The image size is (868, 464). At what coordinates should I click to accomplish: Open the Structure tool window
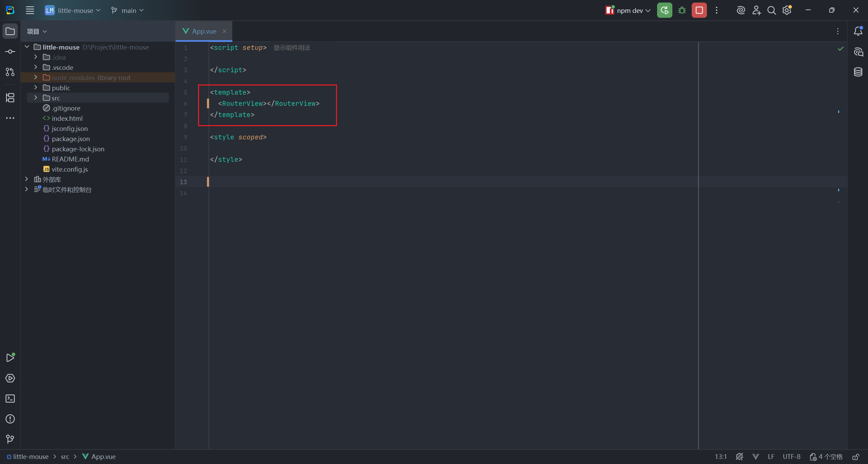pos(10,98)
